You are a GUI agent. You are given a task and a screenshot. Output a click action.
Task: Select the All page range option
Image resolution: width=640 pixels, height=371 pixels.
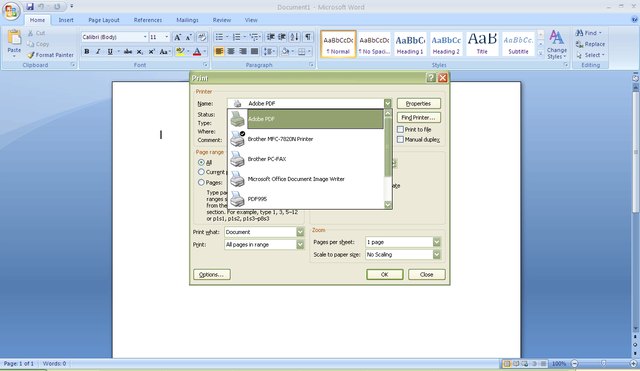click(201, 162)
